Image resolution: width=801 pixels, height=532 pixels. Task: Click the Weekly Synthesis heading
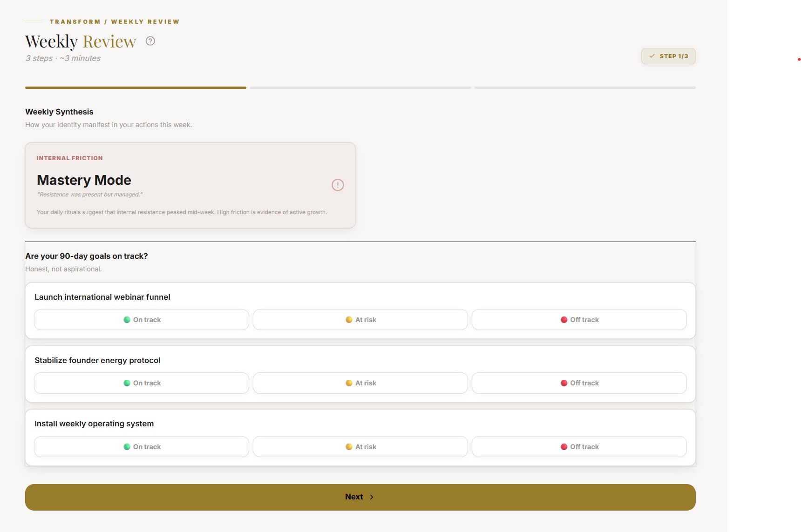click(59, 112)
